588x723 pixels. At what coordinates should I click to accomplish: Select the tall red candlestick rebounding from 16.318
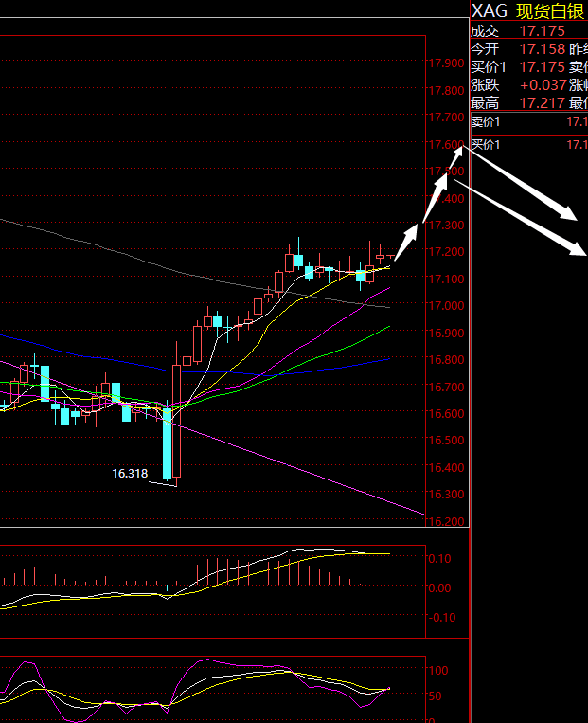(x=176, y=413)
